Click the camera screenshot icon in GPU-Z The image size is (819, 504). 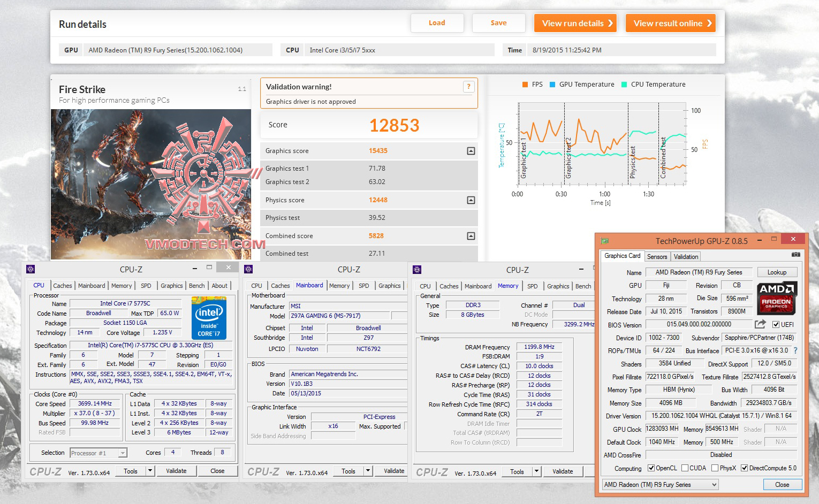(796, 255)
